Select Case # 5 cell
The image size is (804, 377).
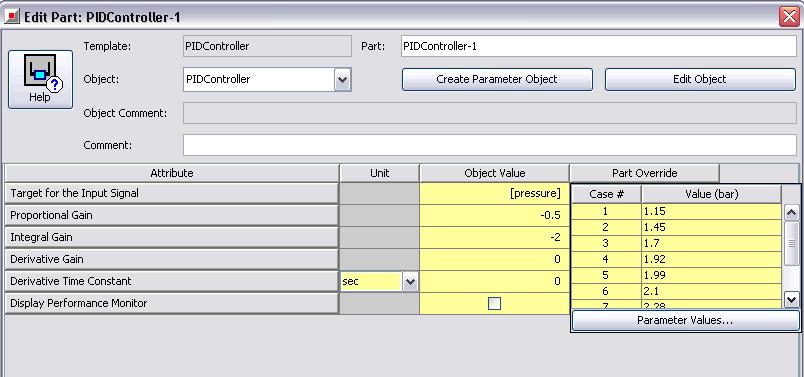point(606,275)
